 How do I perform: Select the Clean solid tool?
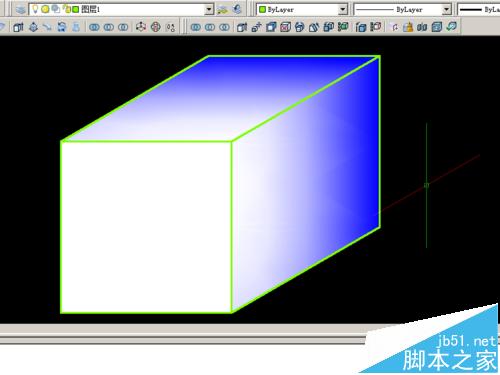pyautogui.click(x=408, y=27)
